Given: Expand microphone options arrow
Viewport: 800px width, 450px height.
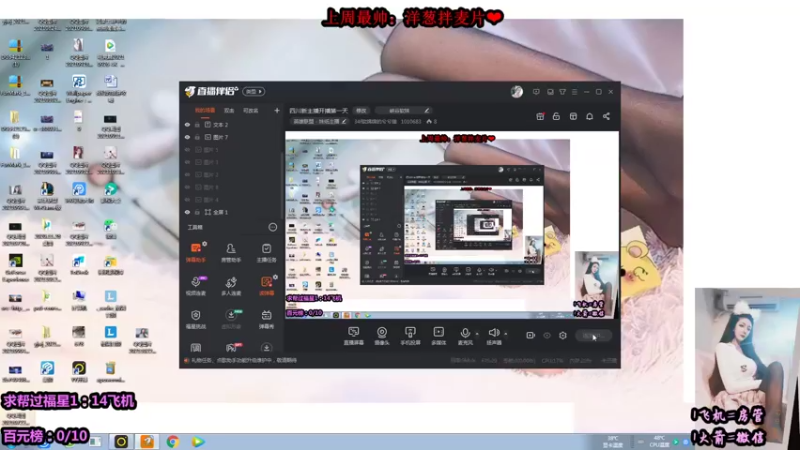Looking at the screenshot, I should pyautogui.click(x=477, y=334).
